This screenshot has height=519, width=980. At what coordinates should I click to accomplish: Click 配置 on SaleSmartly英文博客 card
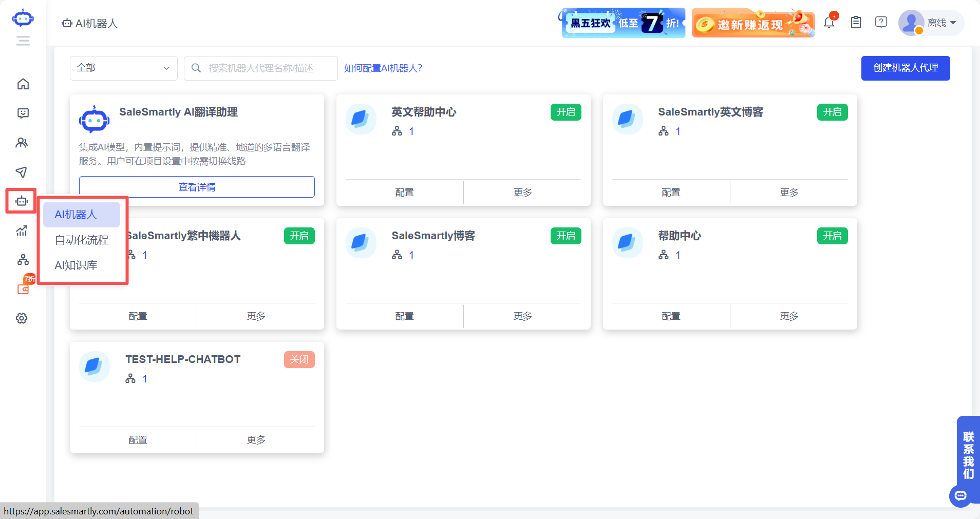671,193
